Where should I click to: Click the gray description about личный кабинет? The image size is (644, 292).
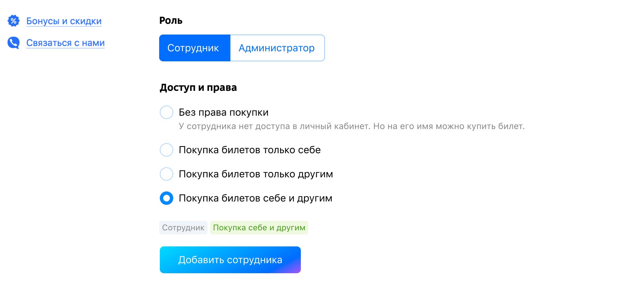[x=352, y=126]
